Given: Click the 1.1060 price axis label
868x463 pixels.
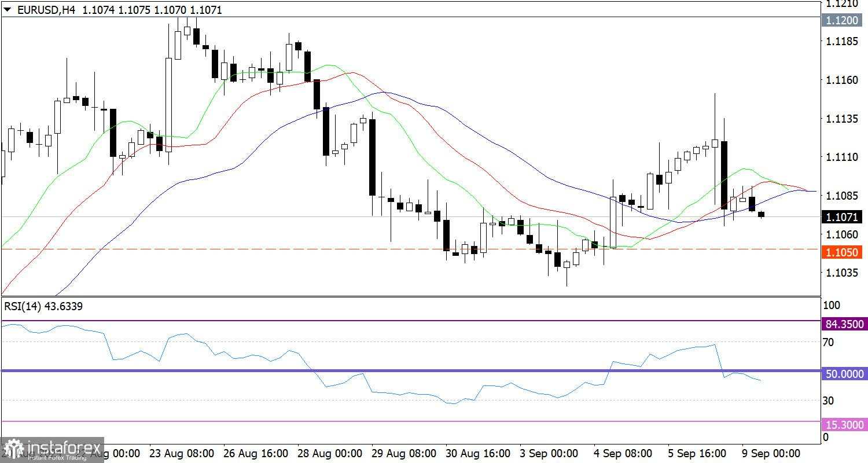Looking at the screenshot, I should 842,234.
